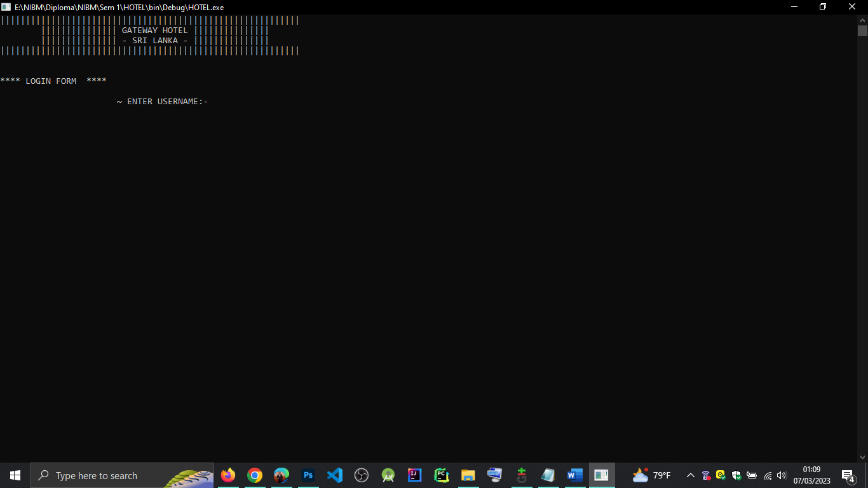Open Windows Security from the system tray
This screenshot has height=488, width=868.
[736, 475]
